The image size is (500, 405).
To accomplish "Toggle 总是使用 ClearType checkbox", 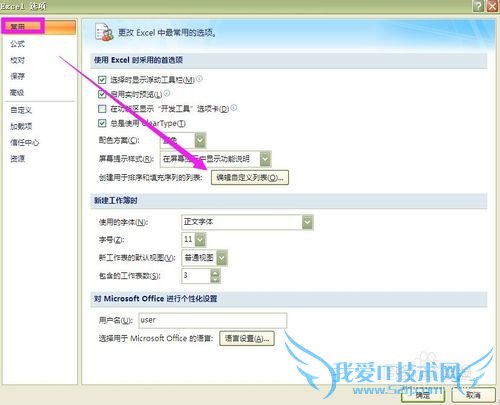I will 102,123.
